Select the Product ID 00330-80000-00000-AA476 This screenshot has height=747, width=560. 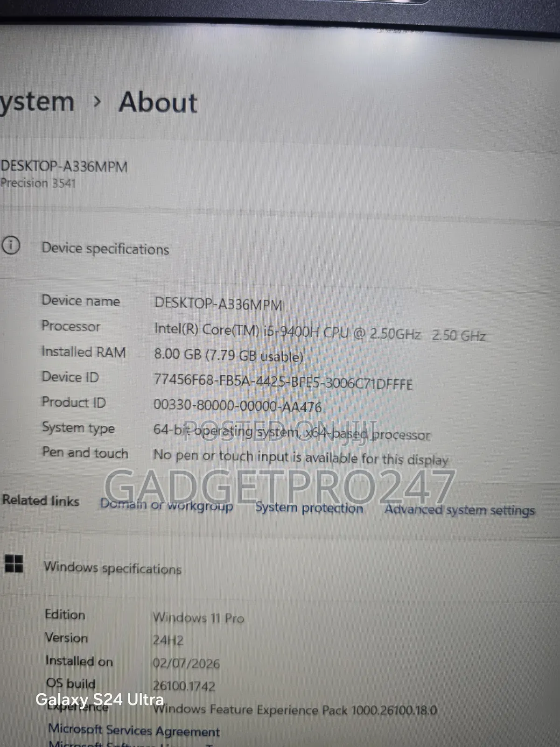[238, 405]
